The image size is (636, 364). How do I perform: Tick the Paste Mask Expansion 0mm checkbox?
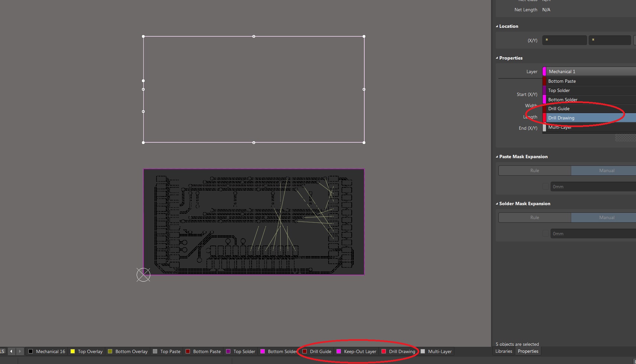pyautogui.click(x=546, y=187)
